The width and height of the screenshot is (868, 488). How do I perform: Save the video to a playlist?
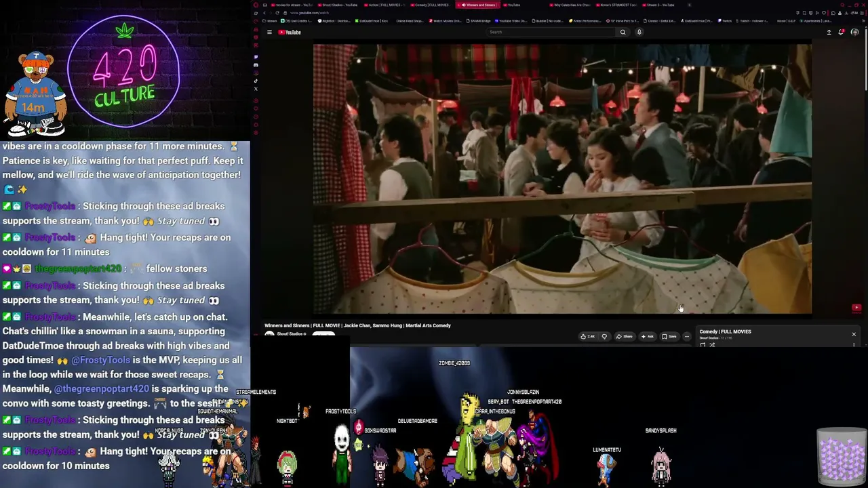pos(669,336)
